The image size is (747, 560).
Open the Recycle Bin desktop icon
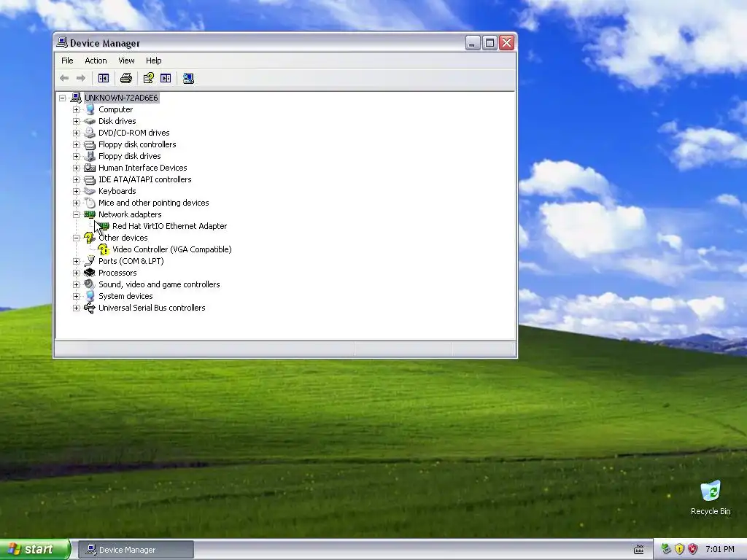point(711,498)
